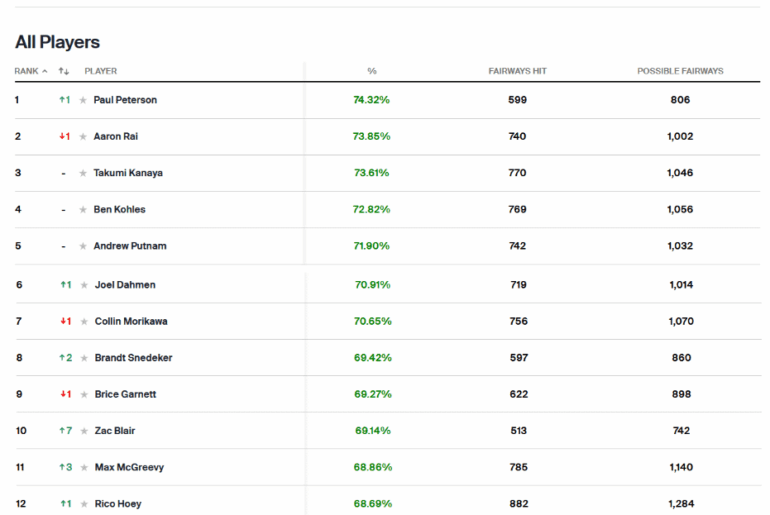Click the star beside Aaron Rai
The width and height of the screenshot is (770, 515).
click(x=83, y=136)
